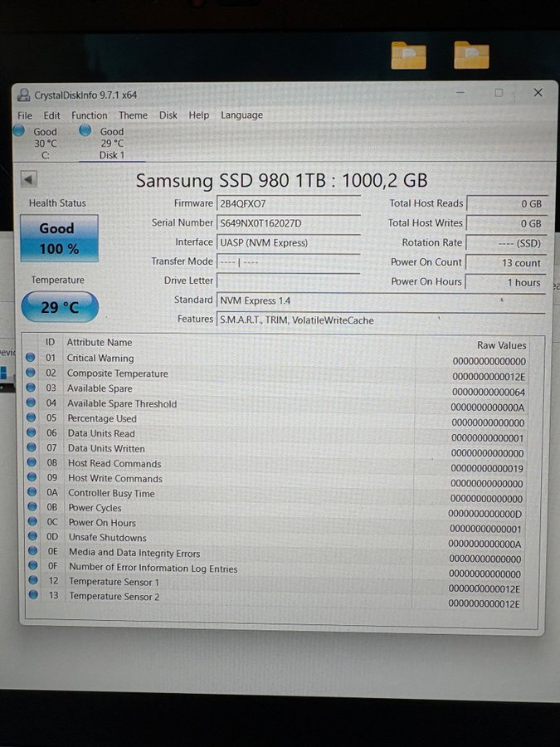Open the Function menu

[89, 115]
